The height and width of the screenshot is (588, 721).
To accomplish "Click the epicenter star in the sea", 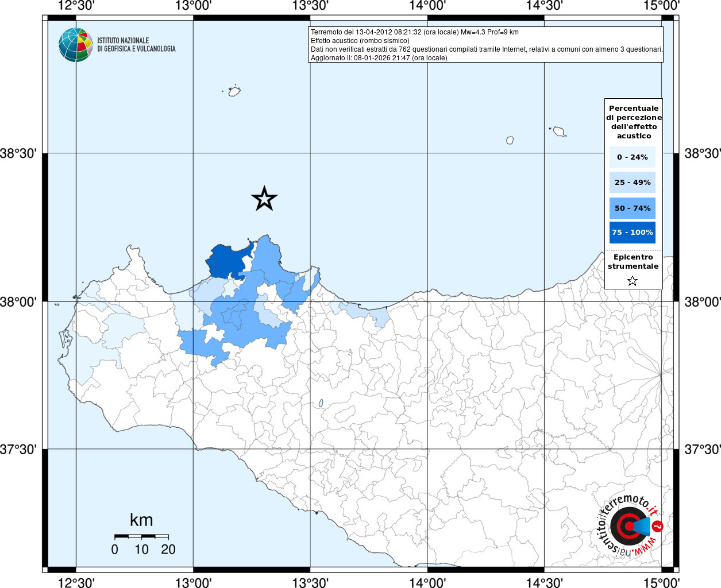I will point(264,199).
